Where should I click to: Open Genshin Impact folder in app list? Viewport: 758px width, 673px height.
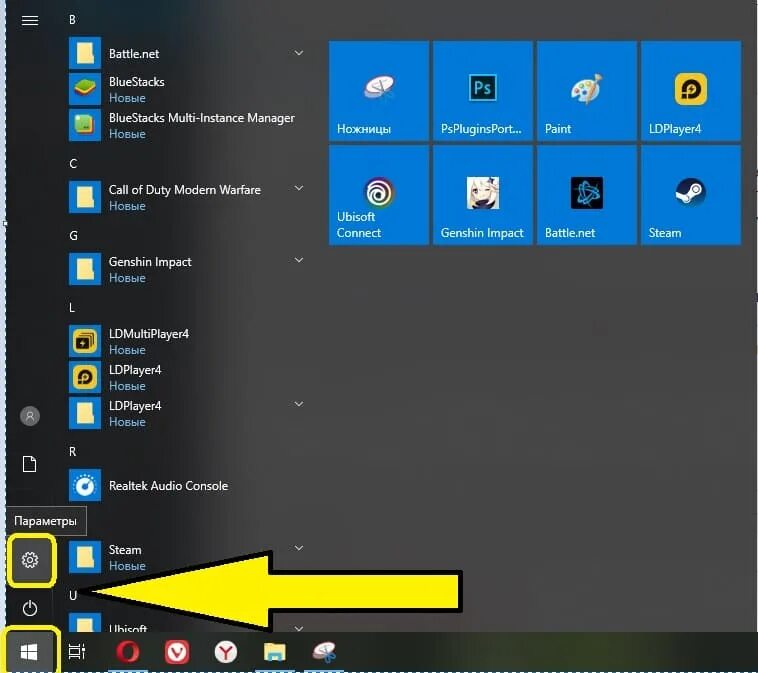pyautogui.click(x=186, y=269)
